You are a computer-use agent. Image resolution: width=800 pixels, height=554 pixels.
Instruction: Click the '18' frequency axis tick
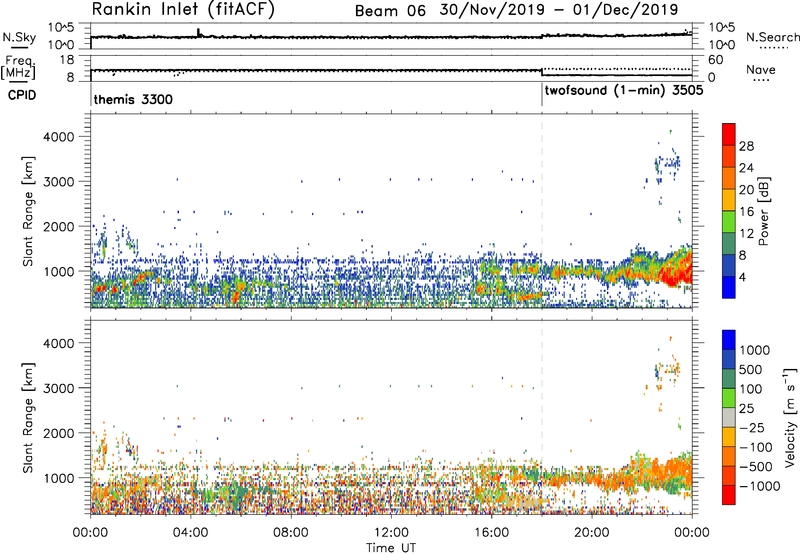[x=66, y=60]
